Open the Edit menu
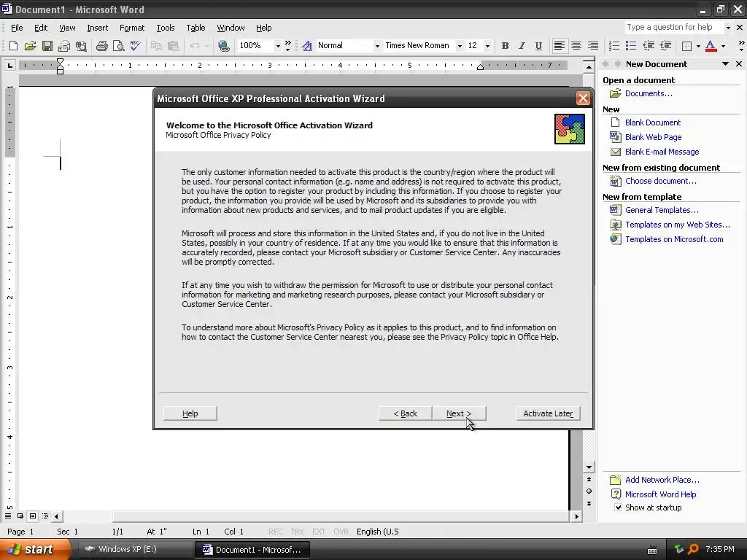Screen dimensions: 747x560 [x=41, y=28]
